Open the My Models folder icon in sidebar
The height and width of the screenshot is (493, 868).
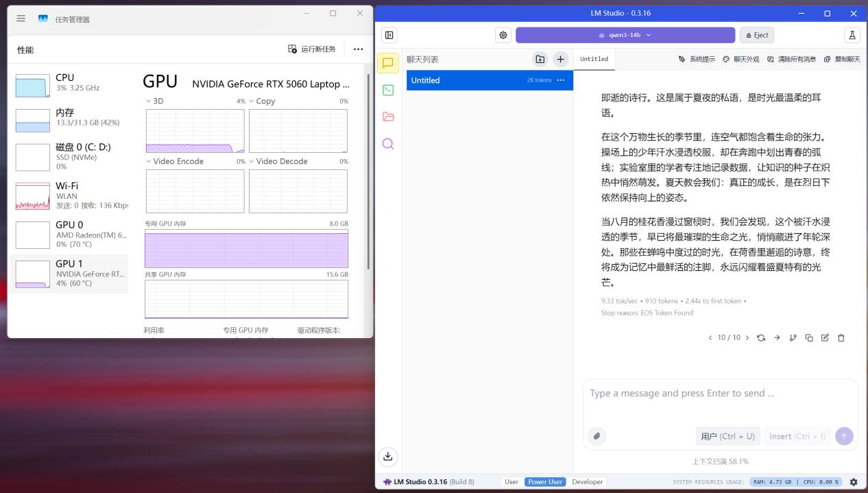(x=388, y=117)
